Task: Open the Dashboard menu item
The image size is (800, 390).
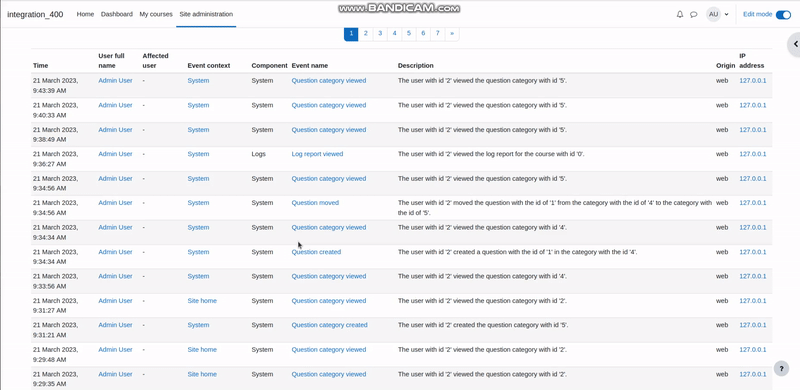Action: pos(117,14)
